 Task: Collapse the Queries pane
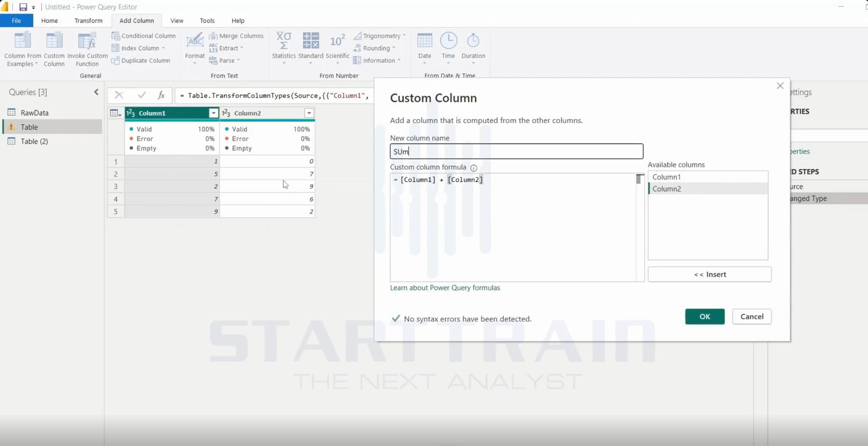(x=96, y=92)
